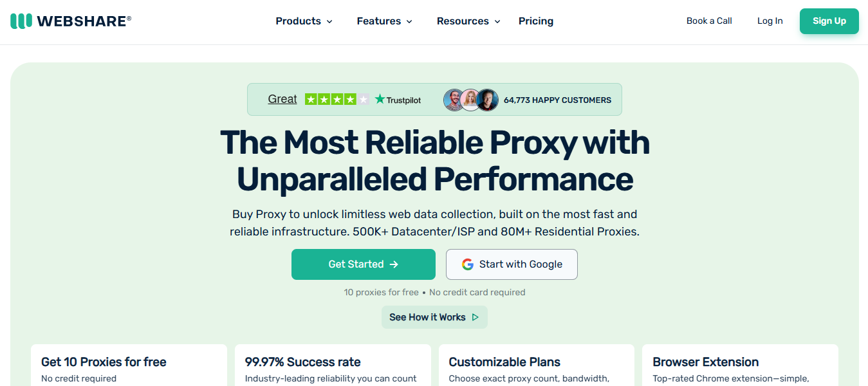
Task: Click the Sign Up button
Action: pyautogui.click(x=829, y=21)
